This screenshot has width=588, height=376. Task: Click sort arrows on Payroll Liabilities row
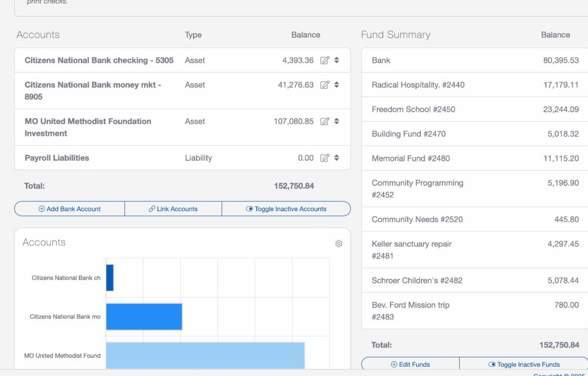[x=337, y=158]
